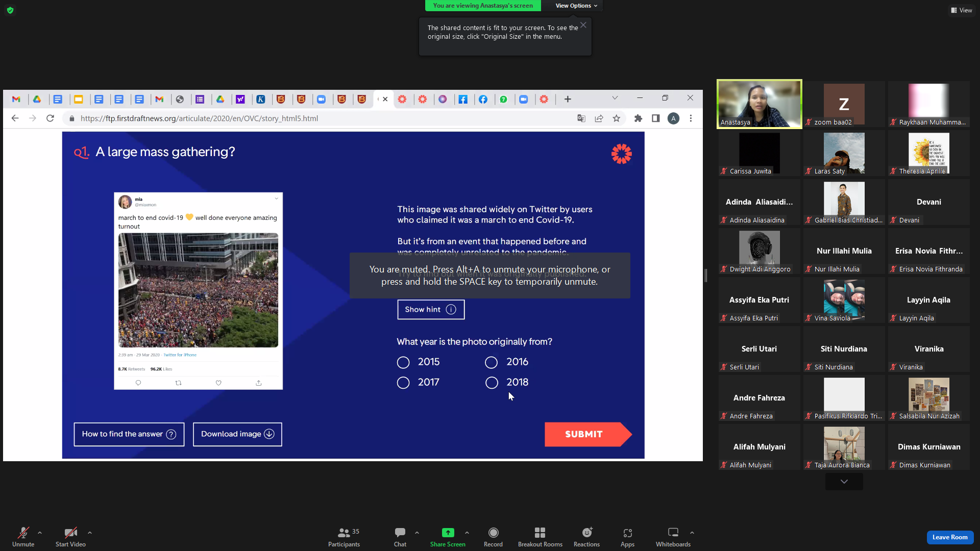
Task: Dismiss the shared content notification
Action: 583,25
